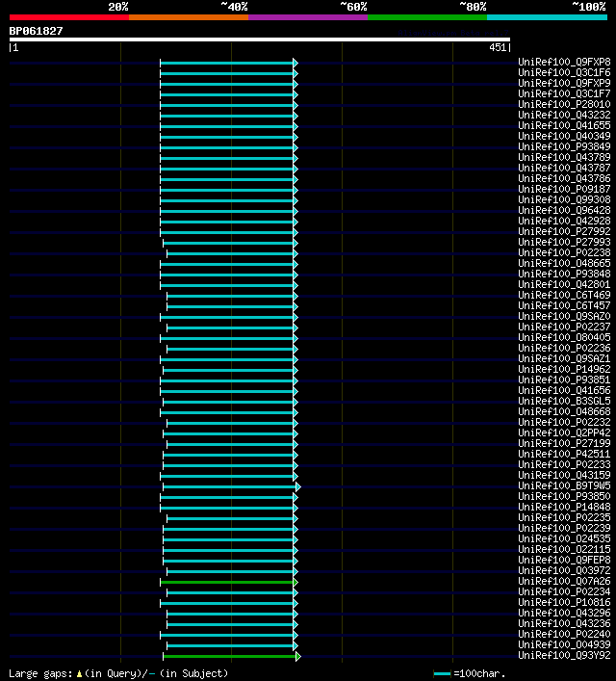The height and width of the screenshot is (681, 616).
Task: Click hit label UniRef100_Q41655
Action: (564, 125)
